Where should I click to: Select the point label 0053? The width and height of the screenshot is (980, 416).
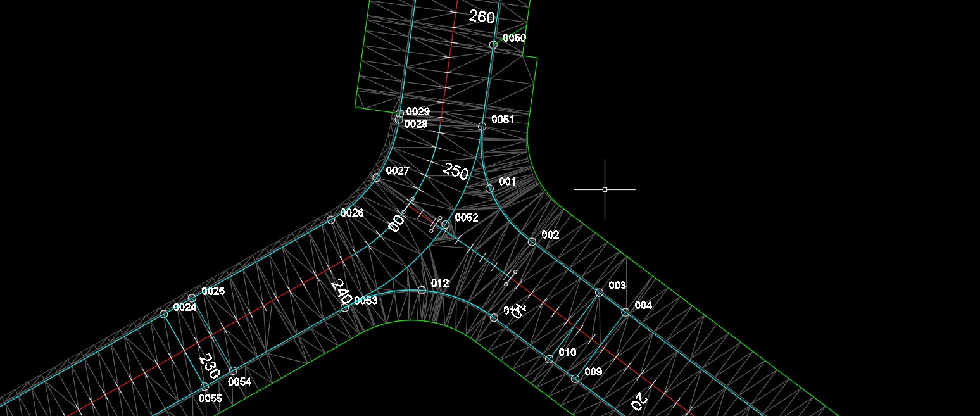[x=366, y=301]
